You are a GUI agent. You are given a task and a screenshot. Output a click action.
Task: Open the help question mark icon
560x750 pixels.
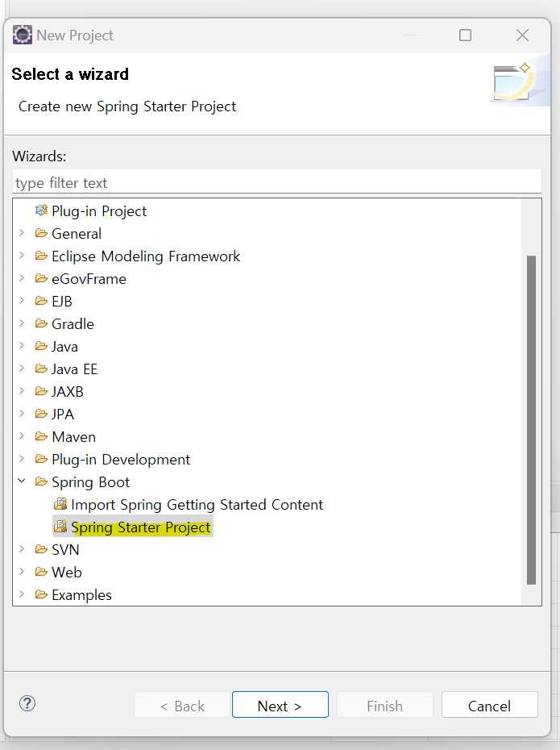pyautogui.click(x=27, y=703)
